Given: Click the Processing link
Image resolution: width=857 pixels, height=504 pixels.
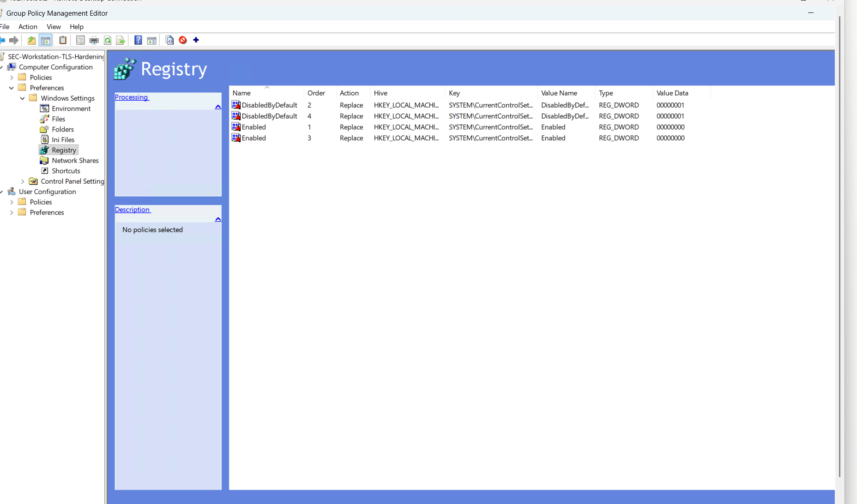Looking at the screenshot, I should click(x=132, y=97).
